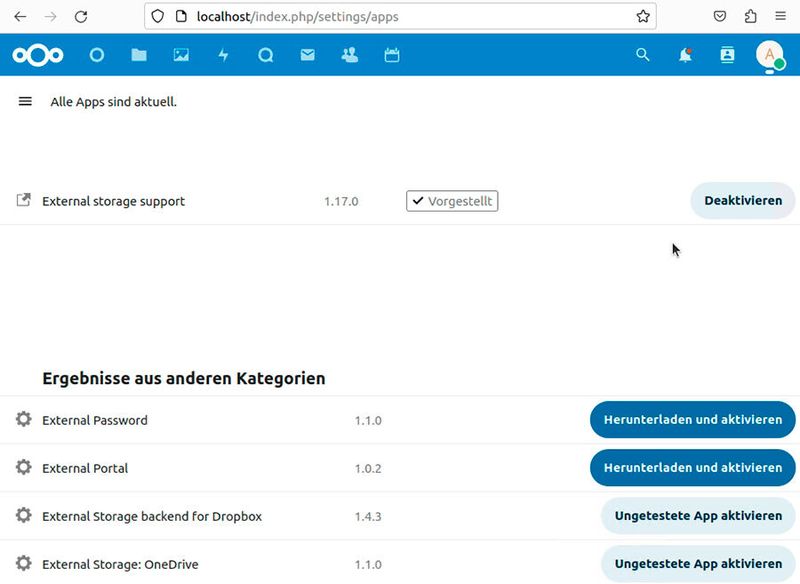
Task: Open the Files app from the header
Action: [139, 55]
